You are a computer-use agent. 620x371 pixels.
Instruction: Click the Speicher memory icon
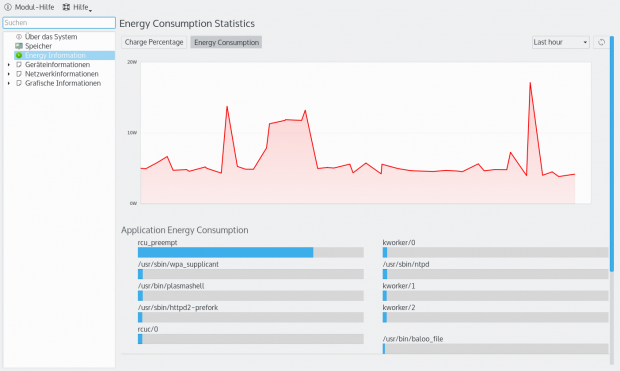click(19, 46)
